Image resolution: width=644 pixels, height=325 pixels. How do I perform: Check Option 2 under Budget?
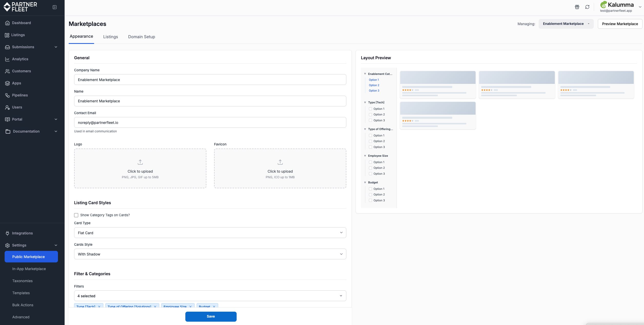click(370, 195)
